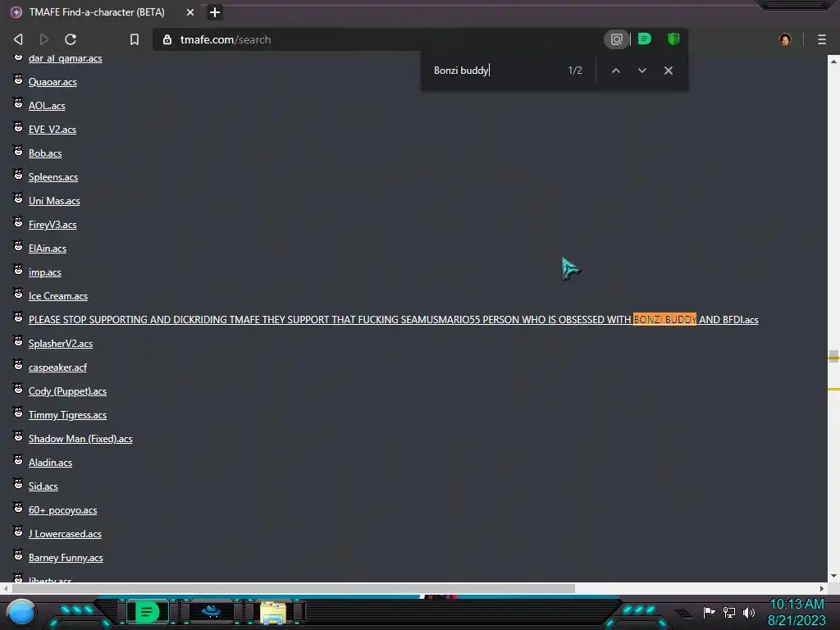Open the new tab plus button

[x=214, y=11]
